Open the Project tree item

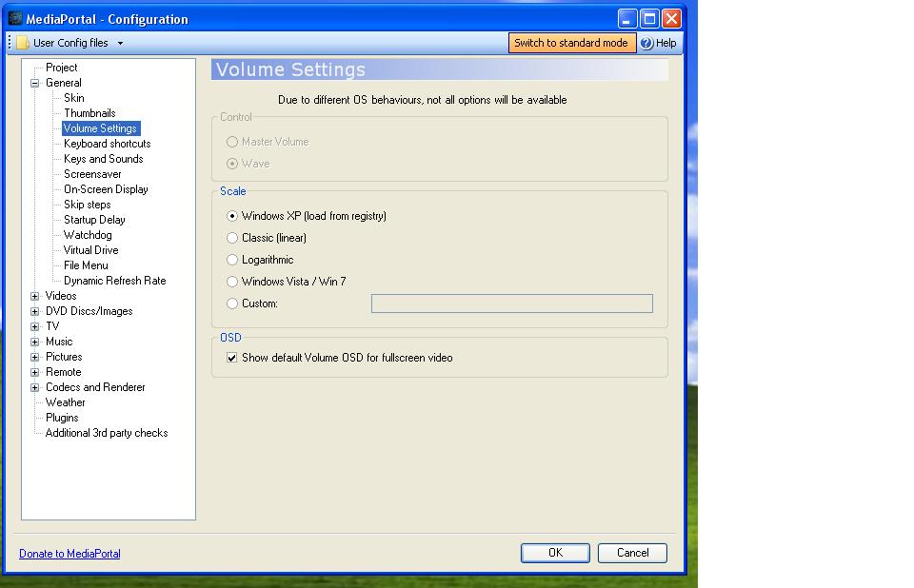[x=61, y=68]
